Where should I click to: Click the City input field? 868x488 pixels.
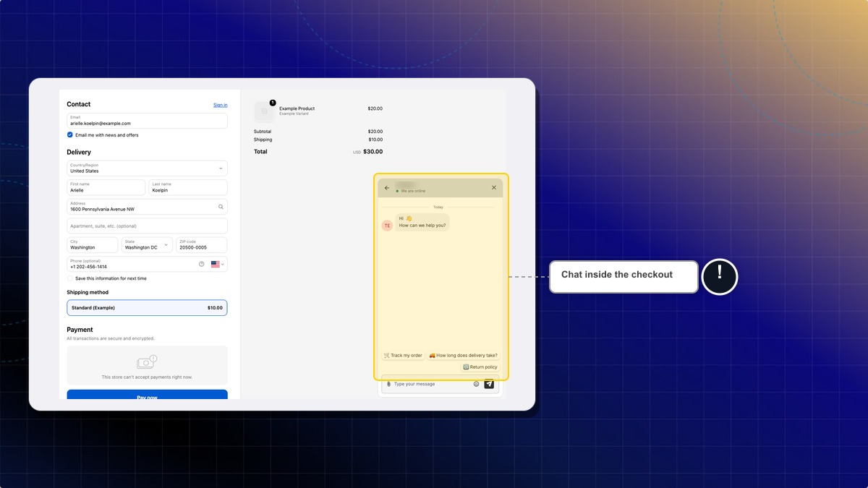click(x=93, y=245)
